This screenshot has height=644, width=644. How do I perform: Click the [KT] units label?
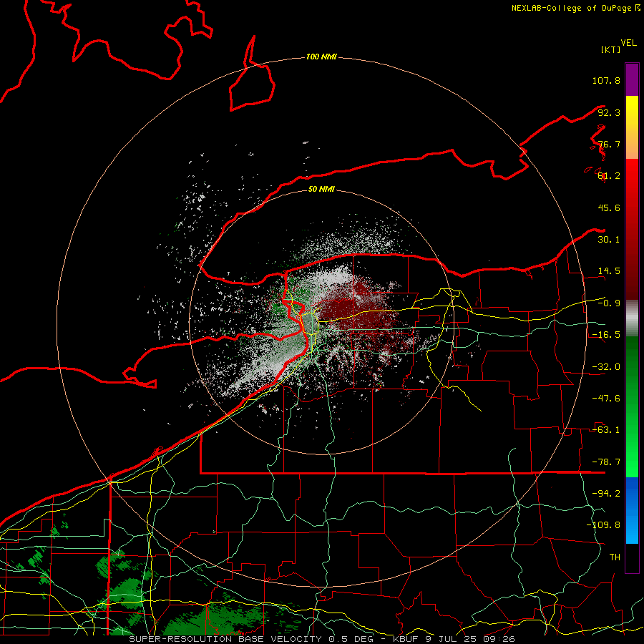click(611, 49)
